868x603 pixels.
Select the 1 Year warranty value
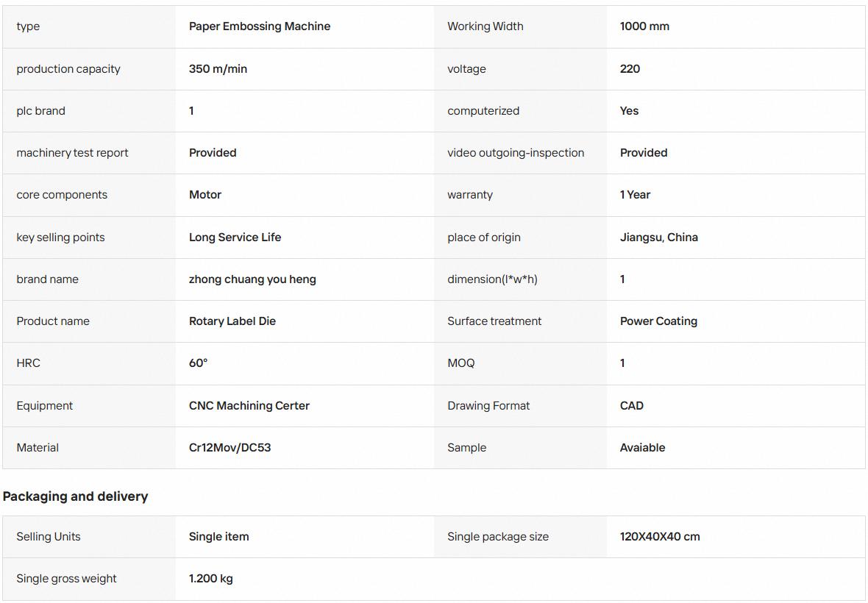pos(635,195)
